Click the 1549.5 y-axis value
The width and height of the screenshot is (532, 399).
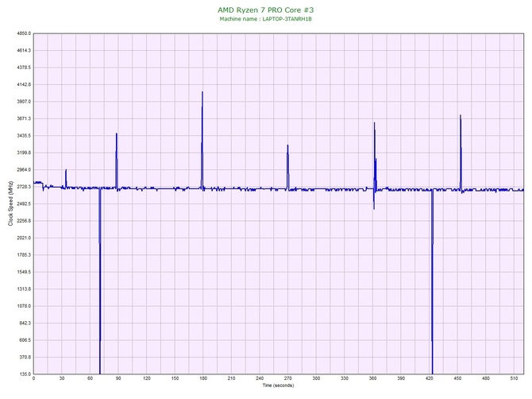(x=24, y=272)
